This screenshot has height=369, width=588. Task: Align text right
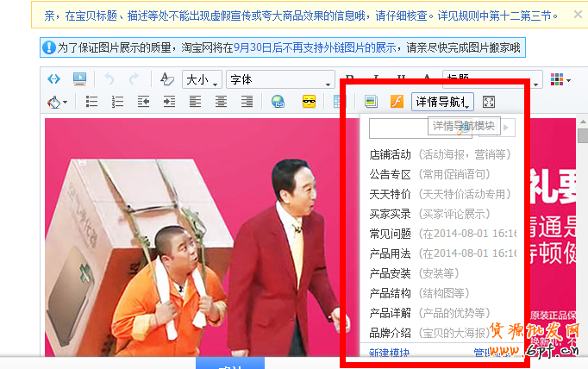pyautogui.click(x=247, y=102)
